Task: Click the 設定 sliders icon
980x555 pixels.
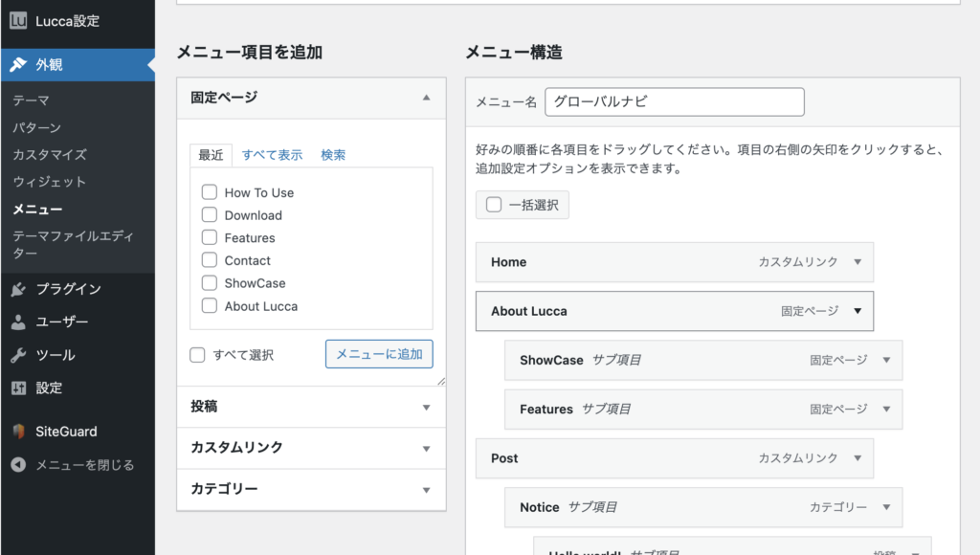Action: tap(18, 388)
